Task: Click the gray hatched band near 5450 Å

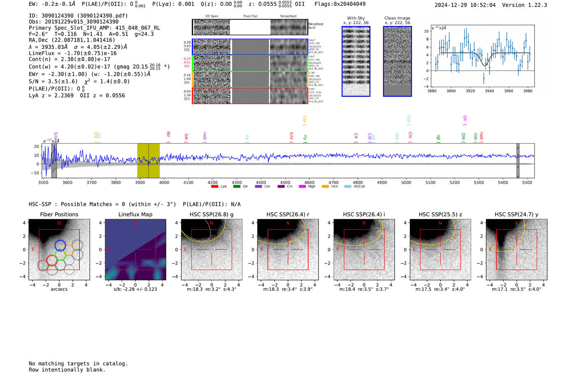Action: coord(518,160)
